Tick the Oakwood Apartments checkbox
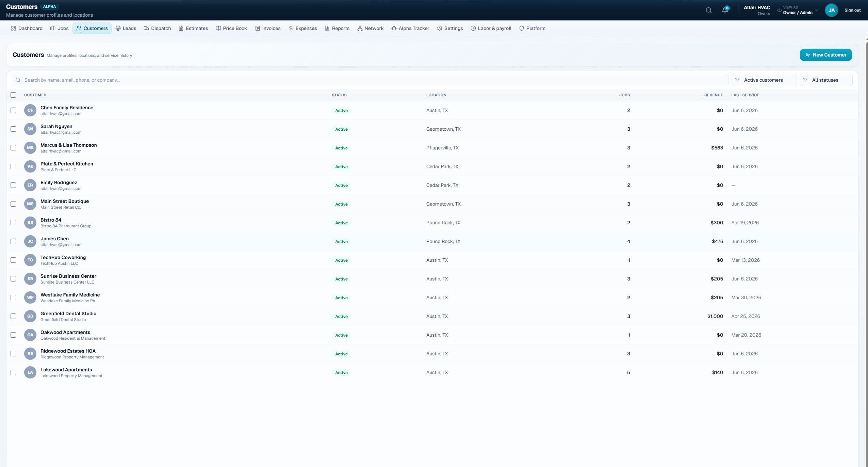This screenshot has height=467, width=868. pos(13,335)
